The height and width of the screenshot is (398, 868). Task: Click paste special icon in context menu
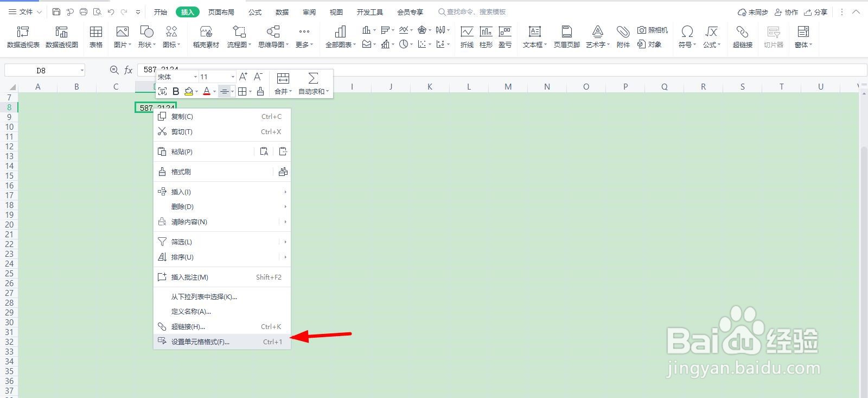coord(283,151)
